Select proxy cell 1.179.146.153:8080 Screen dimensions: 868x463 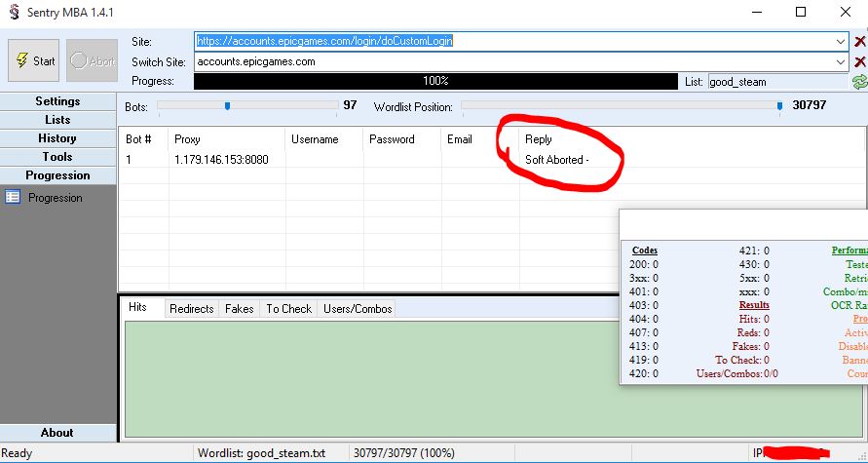[x=221, y=160]
